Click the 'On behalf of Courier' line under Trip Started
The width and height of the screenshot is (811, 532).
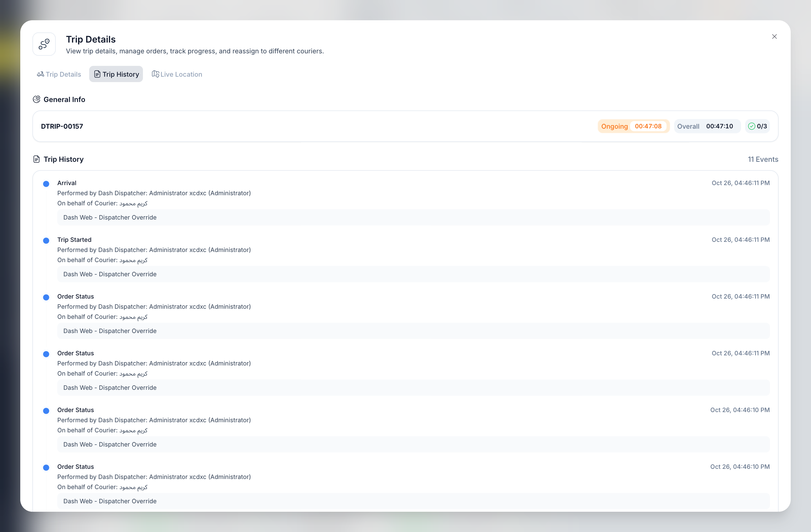(103, 260)
